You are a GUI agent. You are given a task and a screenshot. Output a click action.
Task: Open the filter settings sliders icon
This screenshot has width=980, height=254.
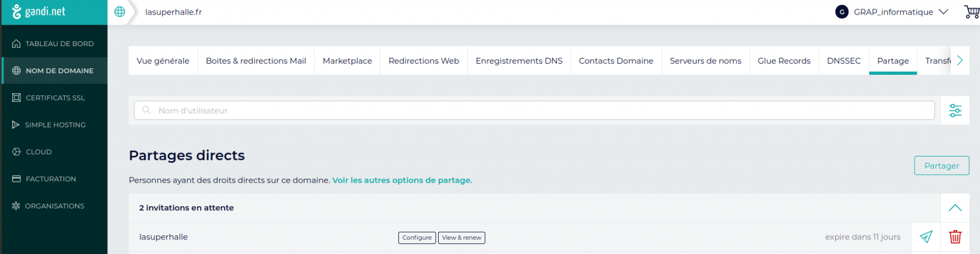coord(955,110)
